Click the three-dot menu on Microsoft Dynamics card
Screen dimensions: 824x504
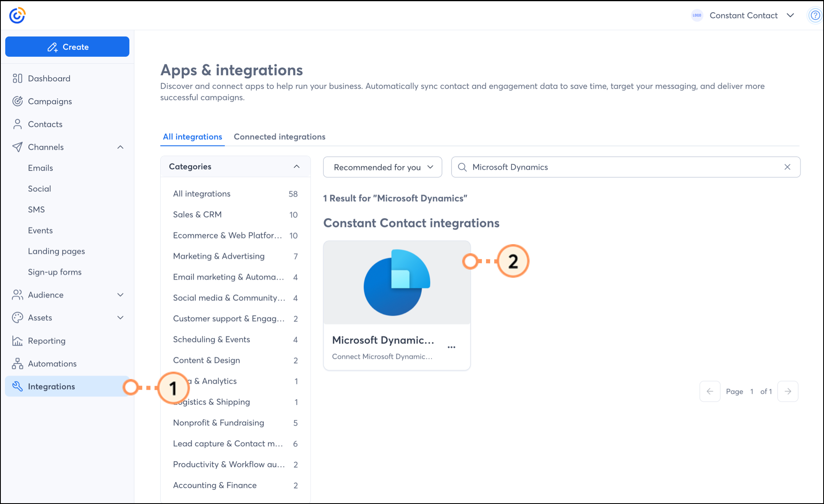pos(451,347)
